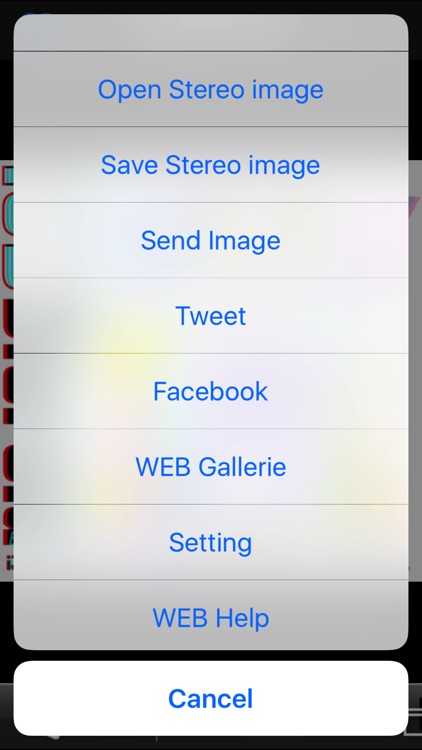This screenshot has width=422, height=750.
Task: Share via the Tweet option
Action: (x=211, y=316)
